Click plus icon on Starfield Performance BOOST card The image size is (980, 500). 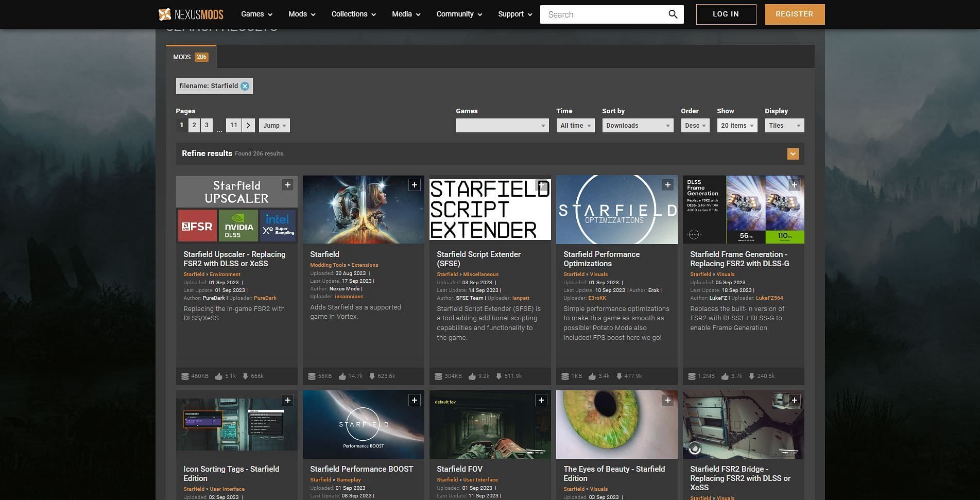tap(415, 400)
